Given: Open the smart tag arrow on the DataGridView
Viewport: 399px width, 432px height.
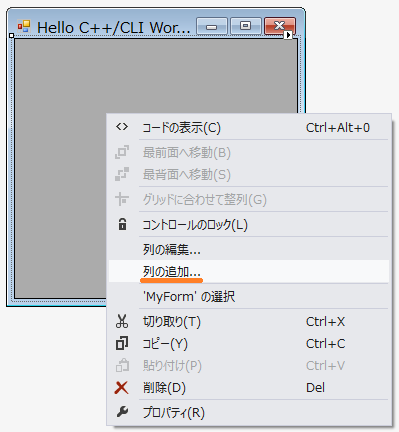Looking at the screenshot, I should pyautogui.click(x=288, y=34).
